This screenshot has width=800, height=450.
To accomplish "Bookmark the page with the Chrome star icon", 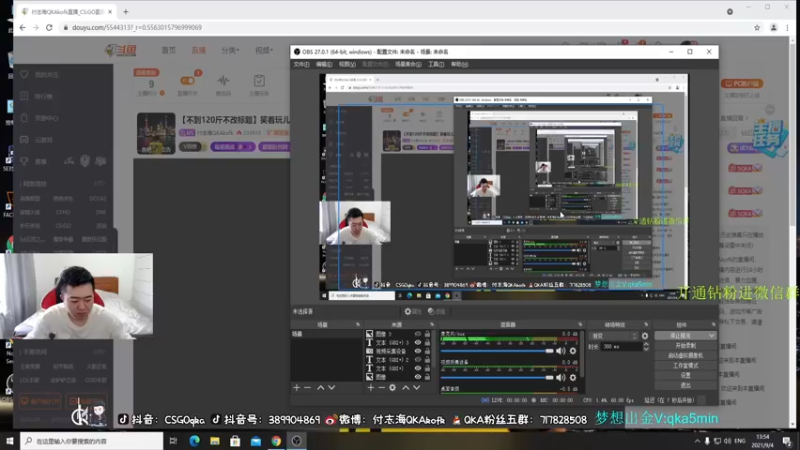I will [757, 28].
